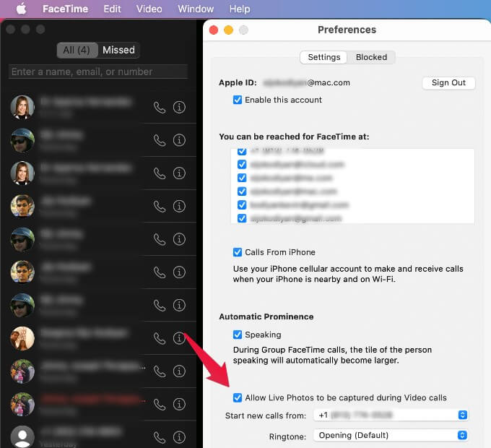Screen dimensions: 491x448
Task: Show details for the sixth contact row
Action: point(179,272)
